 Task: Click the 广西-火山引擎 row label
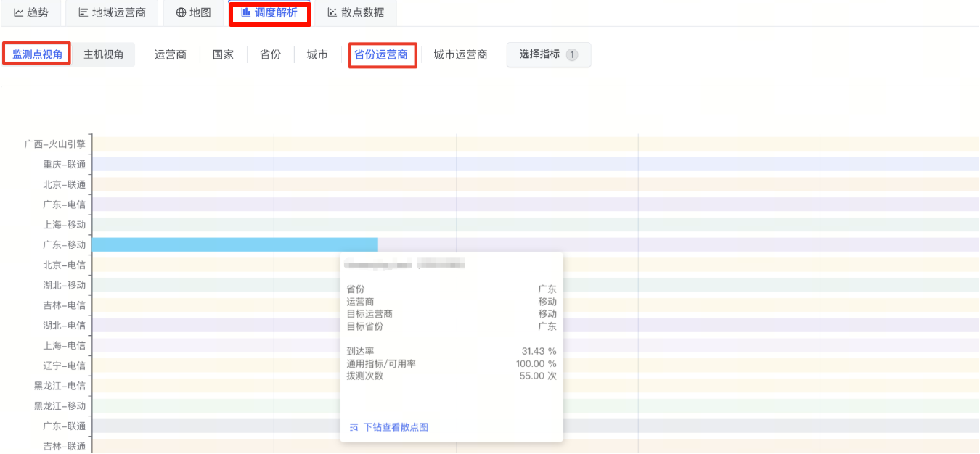54,144
